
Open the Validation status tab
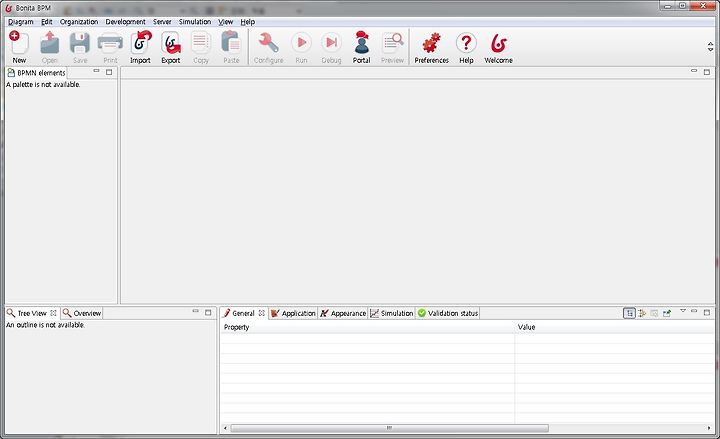[x=448, y=313]
